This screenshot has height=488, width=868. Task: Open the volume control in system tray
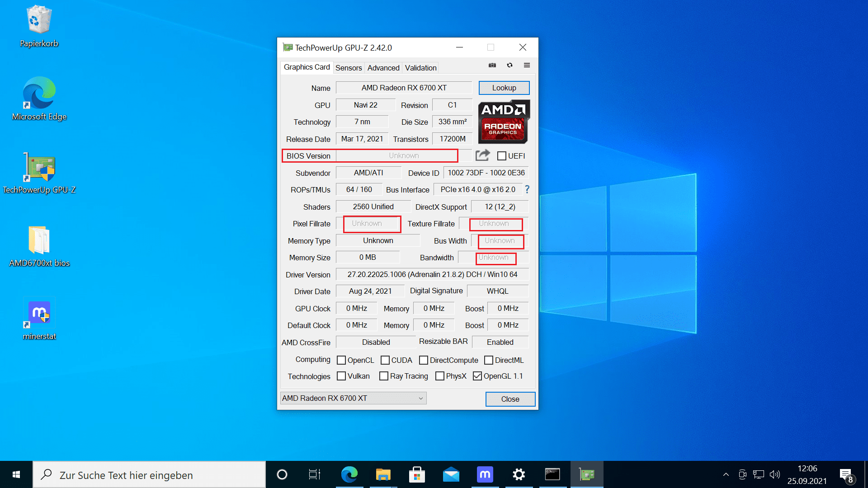(x=775, y=474)
